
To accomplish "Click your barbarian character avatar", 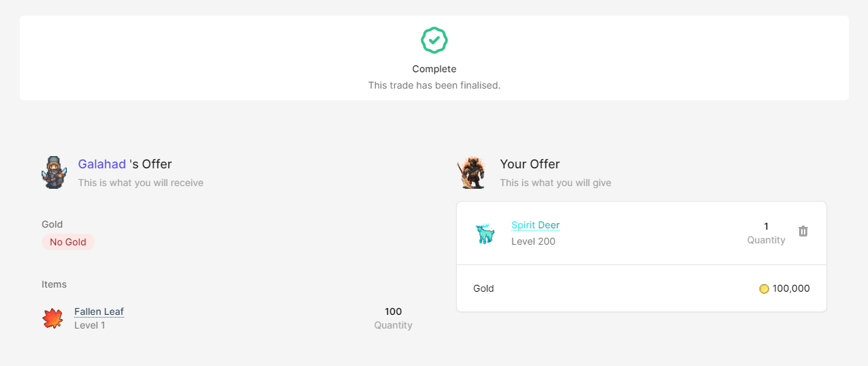I will coord(472,172).
